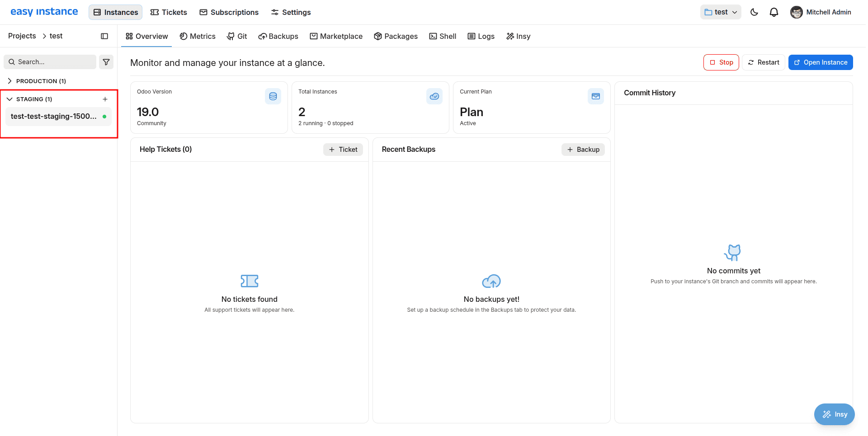The height and width of the screenshot is (436, 868).
Task: Click the 19.0 version value
Action: (148, 112)
